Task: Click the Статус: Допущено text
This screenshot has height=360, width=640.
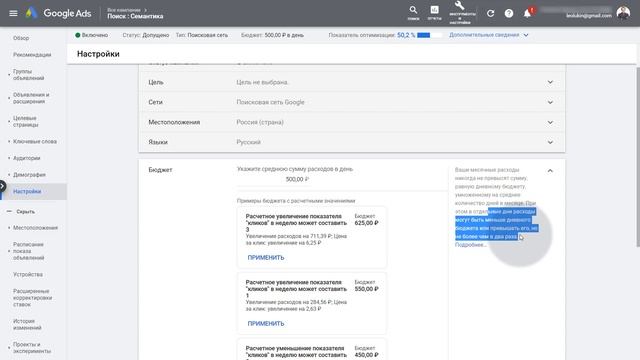Action: tap(146, 35)
